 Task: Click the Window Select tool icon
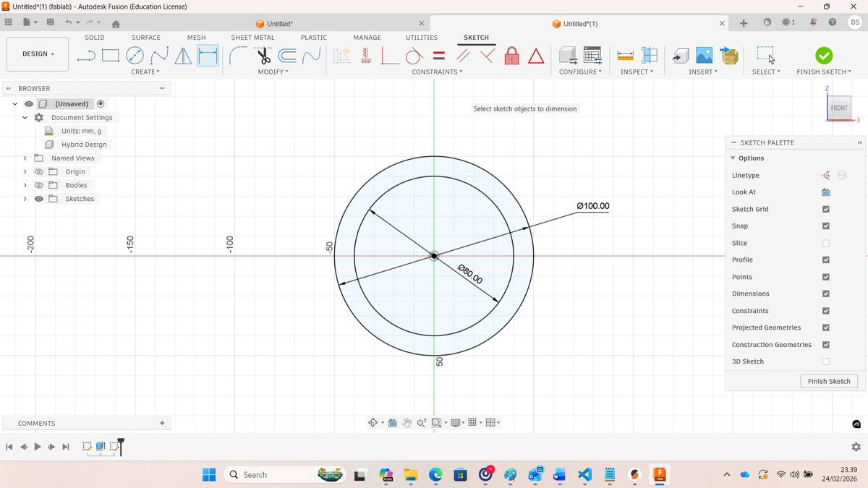click(x=766, y=56)
